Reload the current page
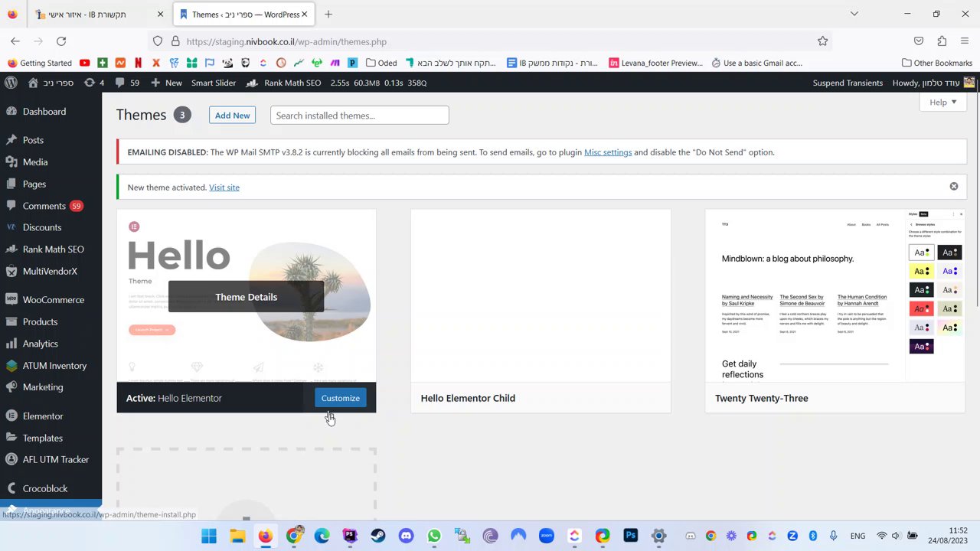 (x=61, y=41)
